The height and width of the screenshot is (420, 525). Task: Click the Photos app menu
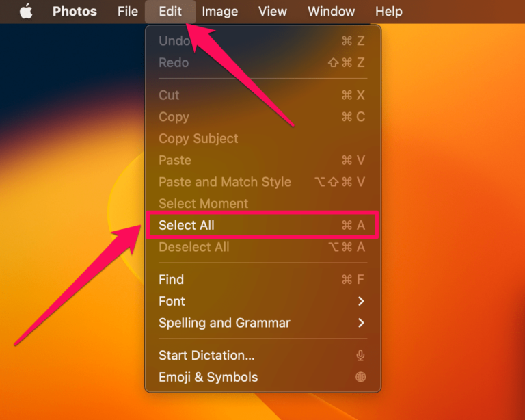click(x=75, y=12)
